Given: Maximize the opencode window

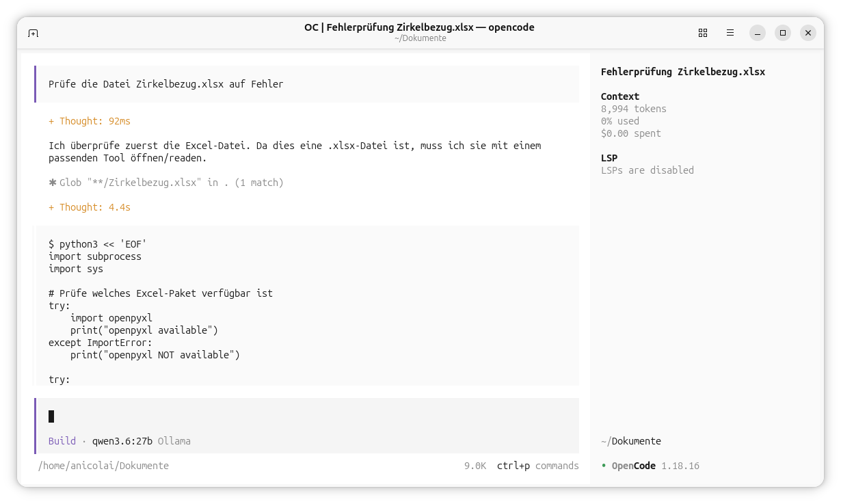Looking at the screenshot, I should (x=783, y=33).
